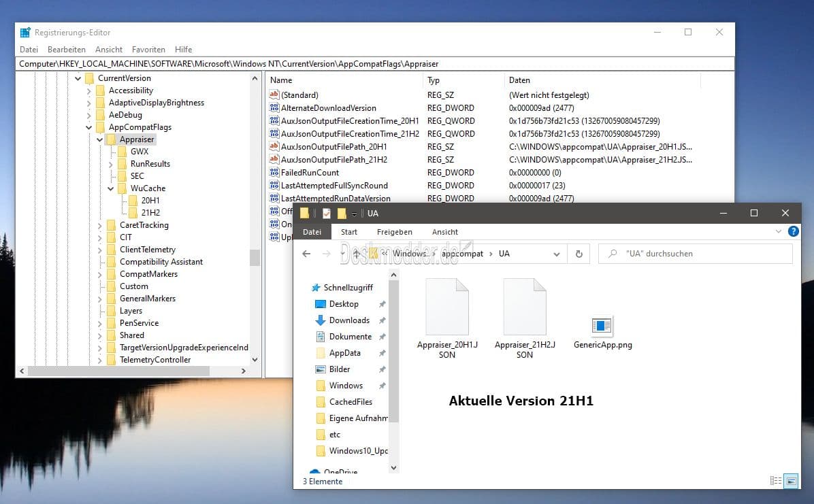Select the Appraiser_21H2.JSON file
Screen dimensions: 814x504
point(524,319)
